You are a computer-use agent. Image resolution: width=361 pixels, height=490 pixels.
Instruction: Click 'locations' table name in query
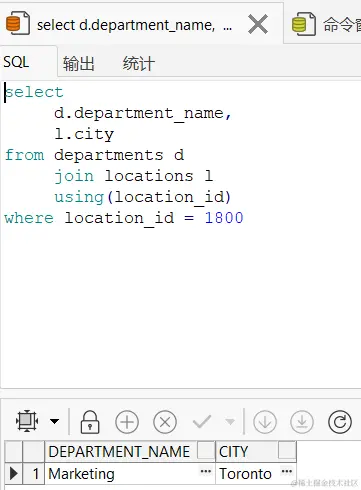[x=149, y=176]
